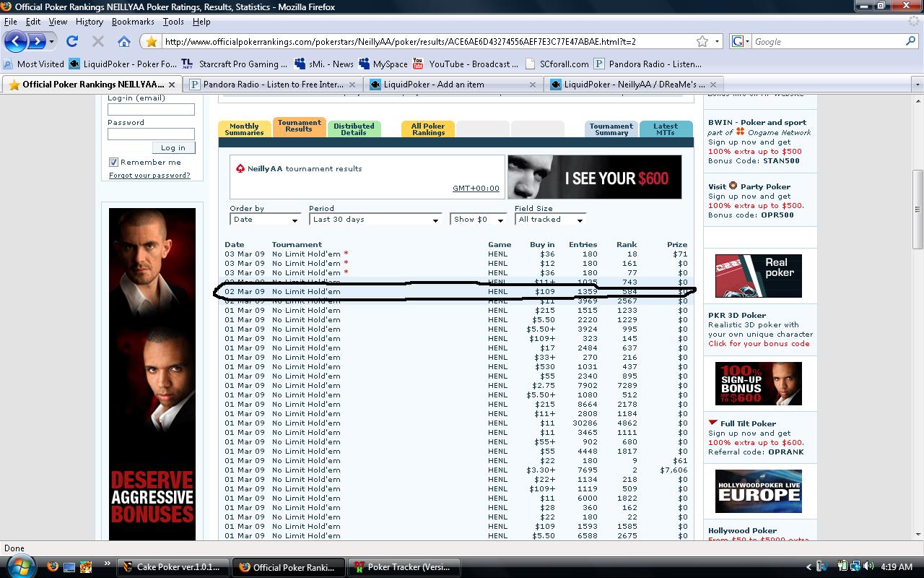Click the Forgot your password? link
Screen dimensions: 924x578
point(149,176)
